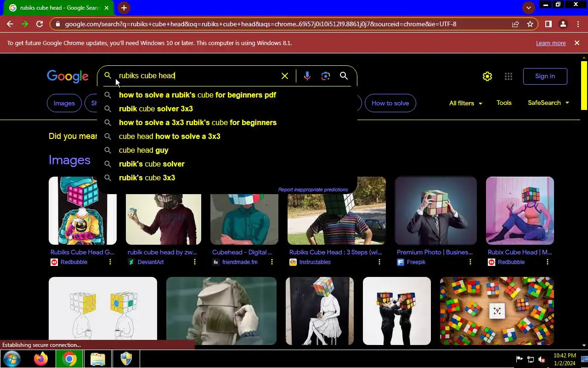Viewport: 588px width, 368px height.
Task: Click the share page icon
Action: click(515, 24)
